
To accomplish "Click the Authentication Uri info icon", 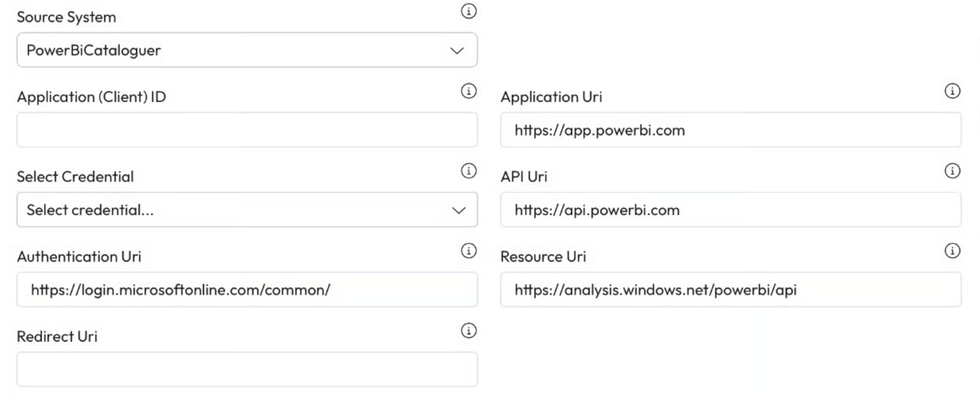I will pyautogui.click(x=468, y=251).
